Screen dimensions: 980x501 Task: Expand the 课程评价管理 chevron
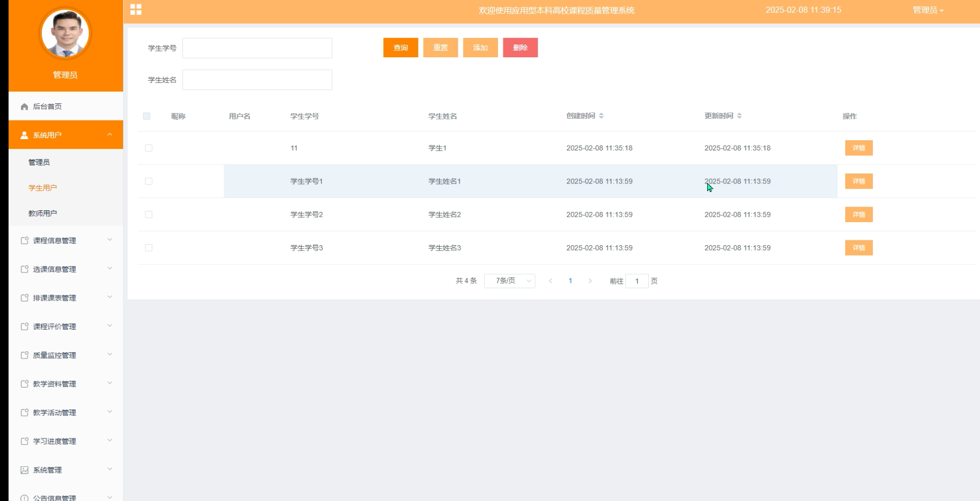pyautogui.click(x=110, y=326)
